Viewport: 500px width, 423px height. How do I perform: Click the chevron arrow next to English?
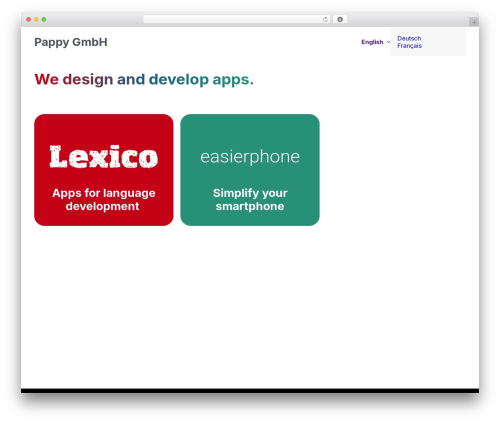coord(388,42)
